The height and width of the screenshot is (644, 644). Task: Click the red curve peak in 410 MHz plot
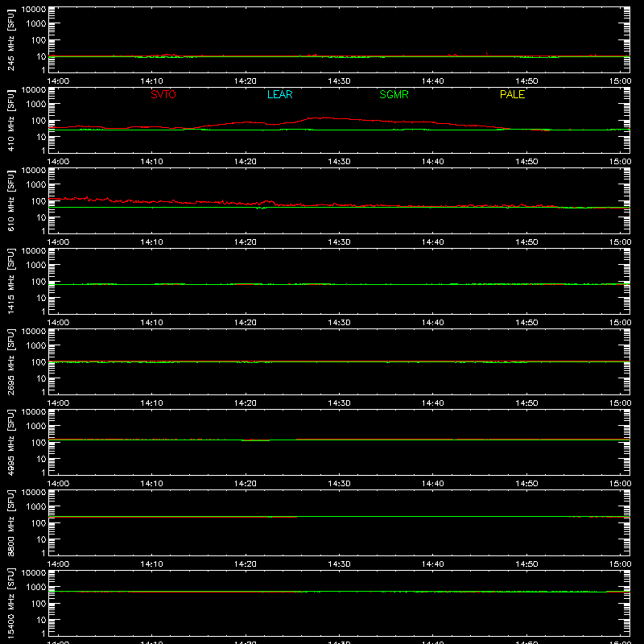(324, 118)
